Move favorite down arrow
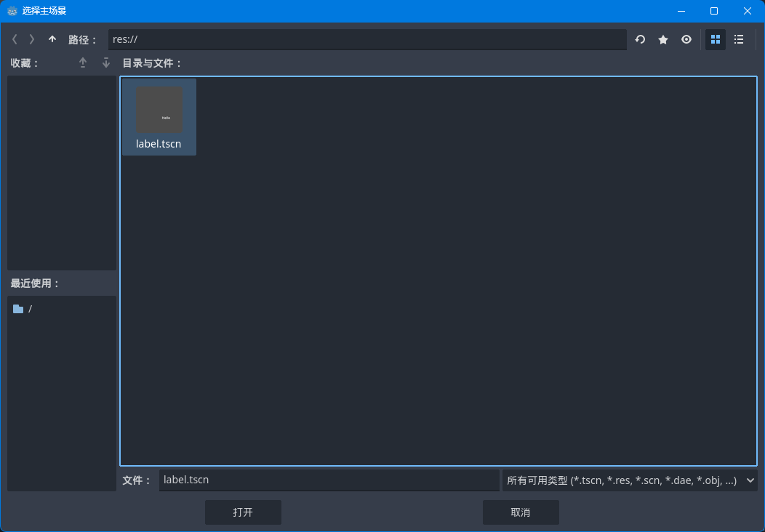Screen dimensions: 765x532 [x=106, y=63]
